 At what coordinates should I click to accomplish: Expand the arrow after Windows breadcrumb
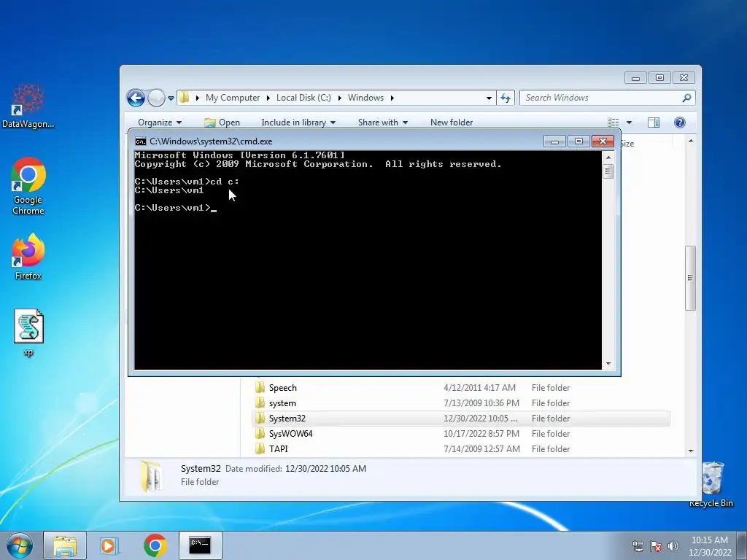[392, 98]
